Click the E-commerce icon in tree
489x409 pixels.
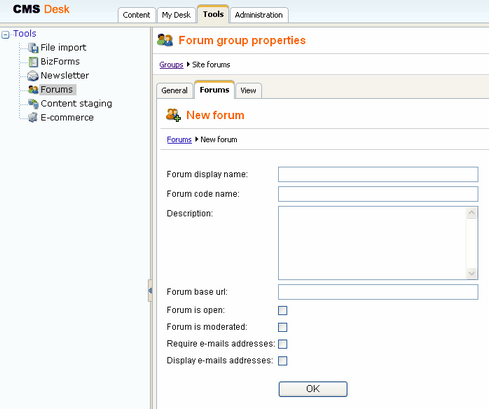33,118
